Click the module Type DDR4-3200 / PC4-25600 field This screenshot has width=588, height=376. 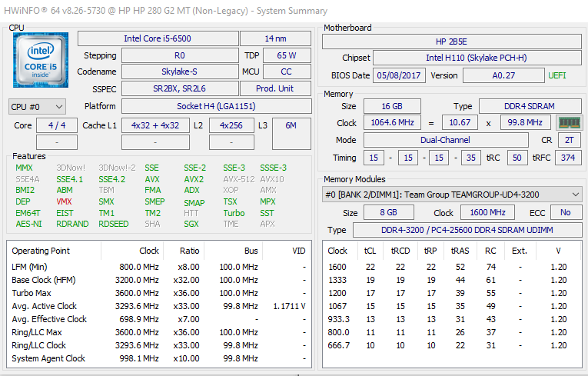(x=467, y=230)
